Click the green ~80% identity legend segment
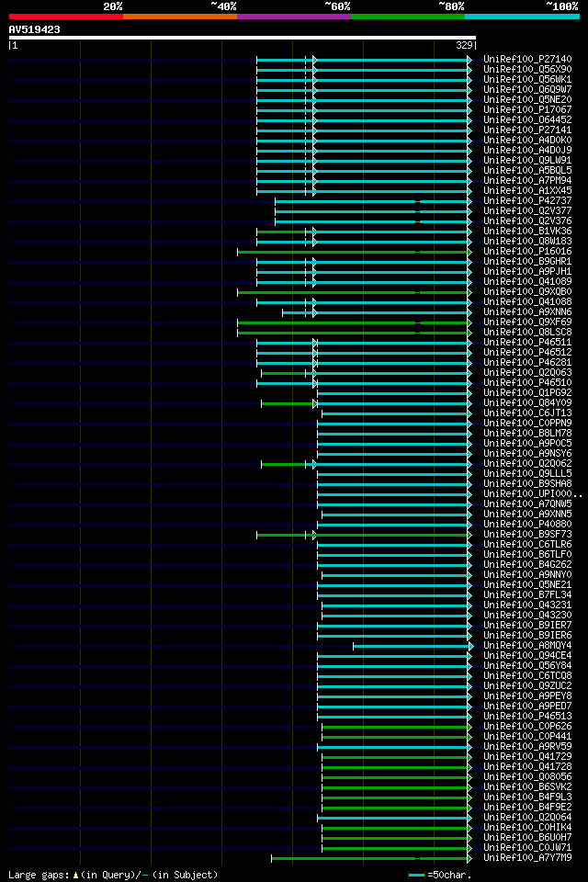588x882 pixels. (408, 17)
